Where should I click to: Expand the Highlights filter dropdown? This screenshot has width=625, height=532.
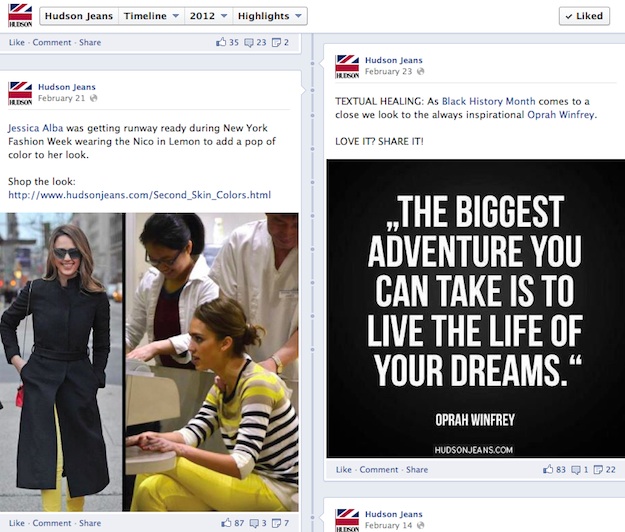click(269, 16)
